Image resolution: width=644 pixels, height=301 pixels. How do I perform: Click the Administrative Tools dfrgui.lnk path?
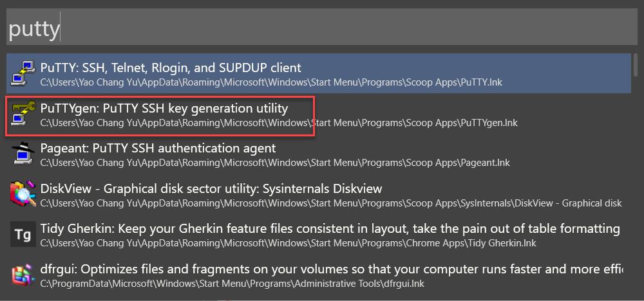click(232, 284)
